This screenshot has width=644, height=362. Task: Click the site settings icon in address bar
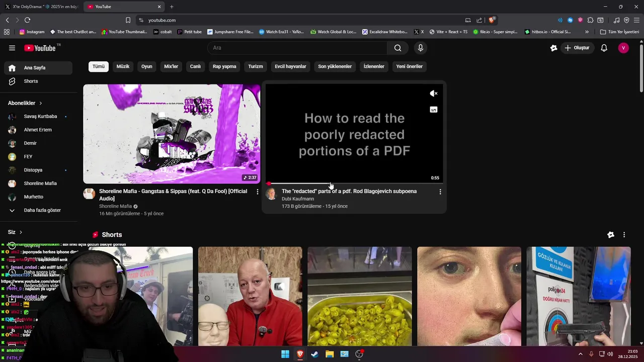click(x=141, y=20)
